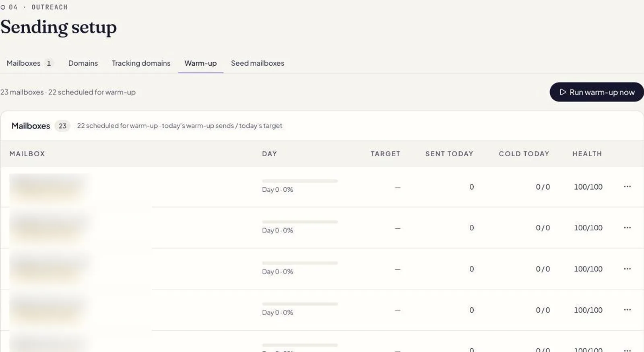The width and height of the screenshot is (644, 352).
Task: Open more options for the third mailbox row
Action: 627,269
